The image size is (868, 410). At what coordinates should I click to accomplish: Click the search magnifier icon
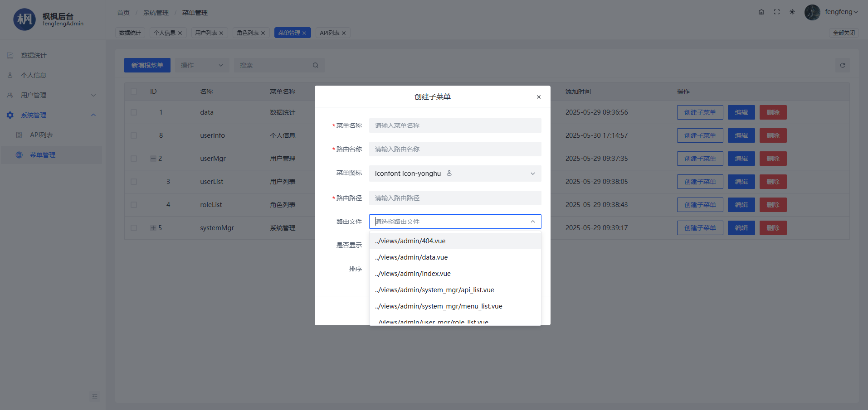click(x=315, y=65)
